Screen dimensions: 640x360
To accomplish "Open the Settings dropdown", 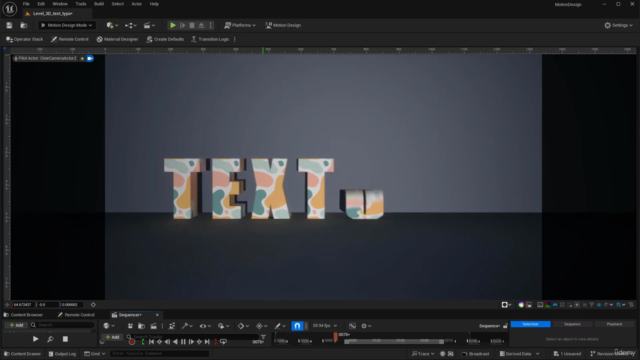I will pyautogui.click(x=618, y=25).
